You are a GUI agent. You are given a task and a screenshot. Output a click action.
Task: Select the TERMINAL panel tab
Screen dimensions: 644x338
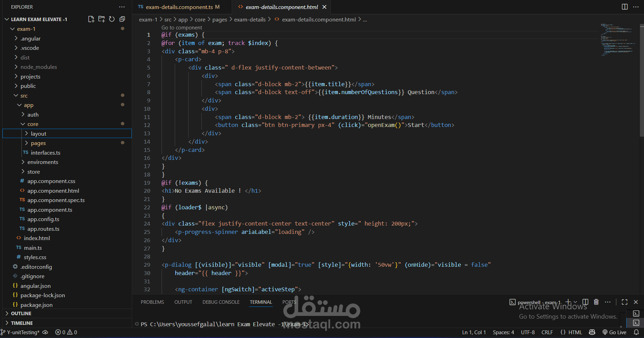click(x=261, y=302)
